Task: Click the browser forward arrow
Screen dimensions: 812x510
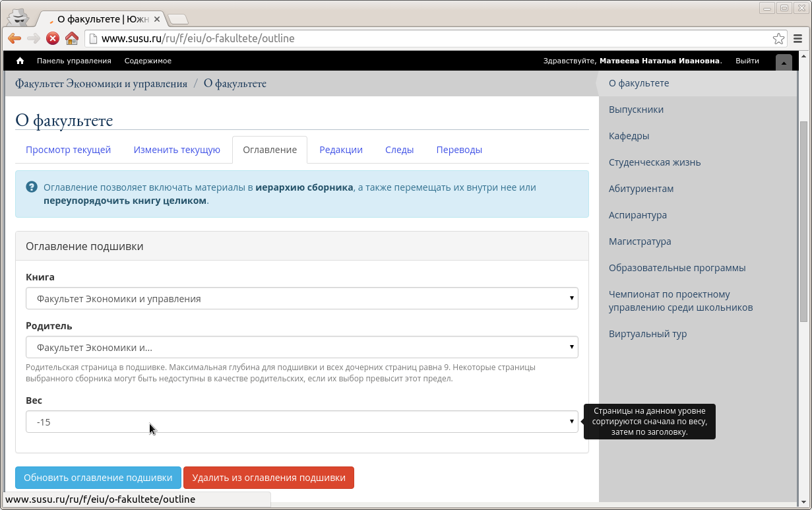Action: [x=34, y=38]
